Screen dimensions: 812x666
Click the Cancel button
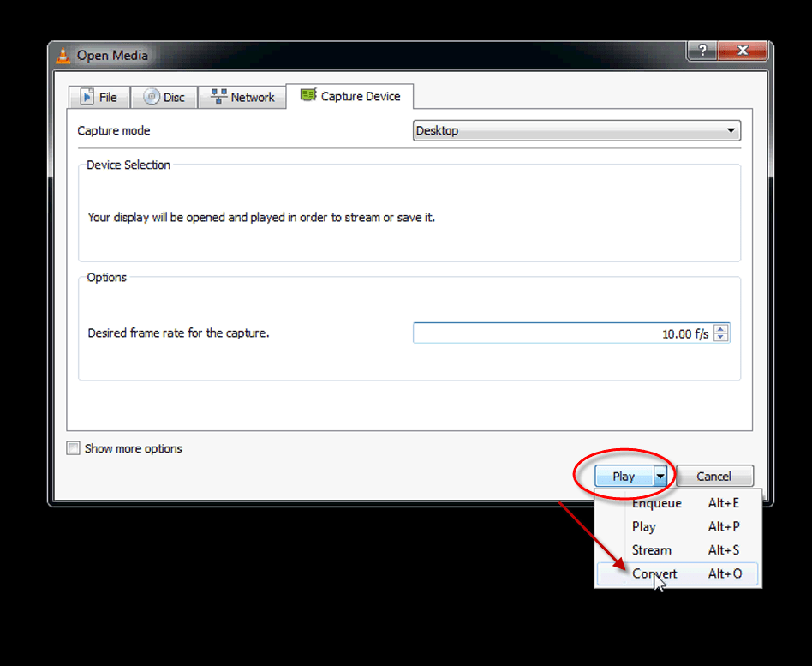(714, 476)
